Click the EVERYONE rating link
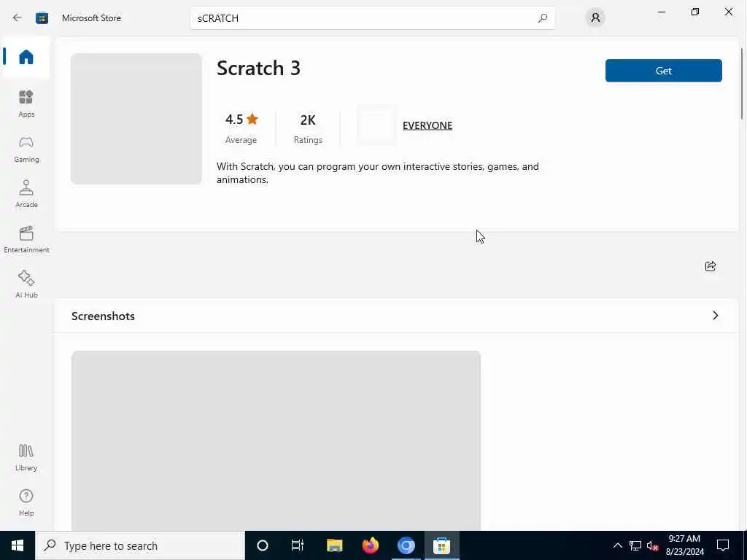Viewport: 747px width, 560px height. click(x=427, y=125)
